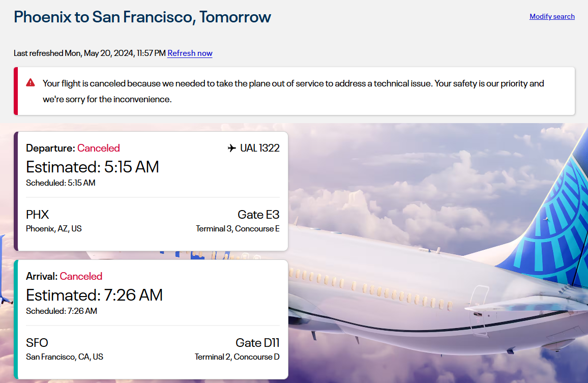
Task: Click the red warning triangle icon
Action: [31, 82]
